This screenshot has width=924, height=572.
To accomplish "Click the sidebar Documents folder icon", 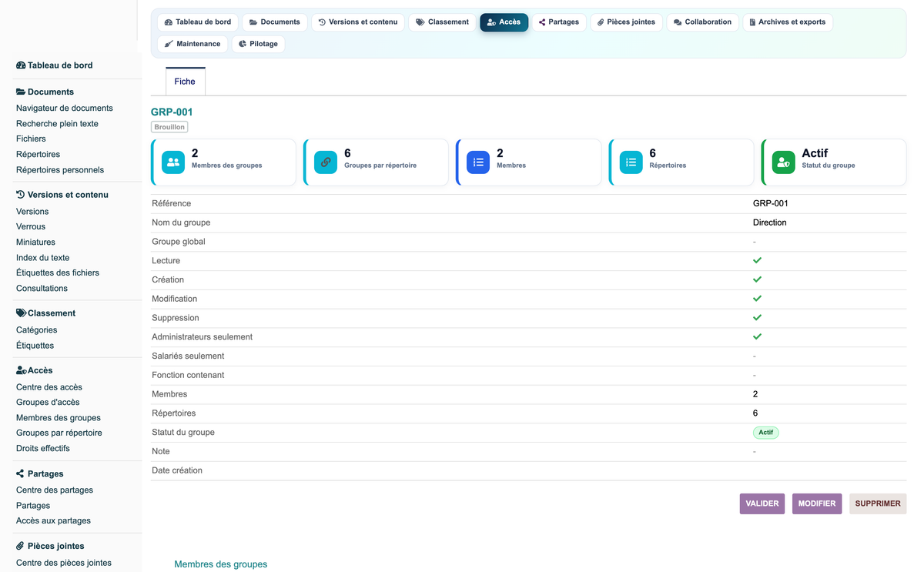I will [21, 92].
